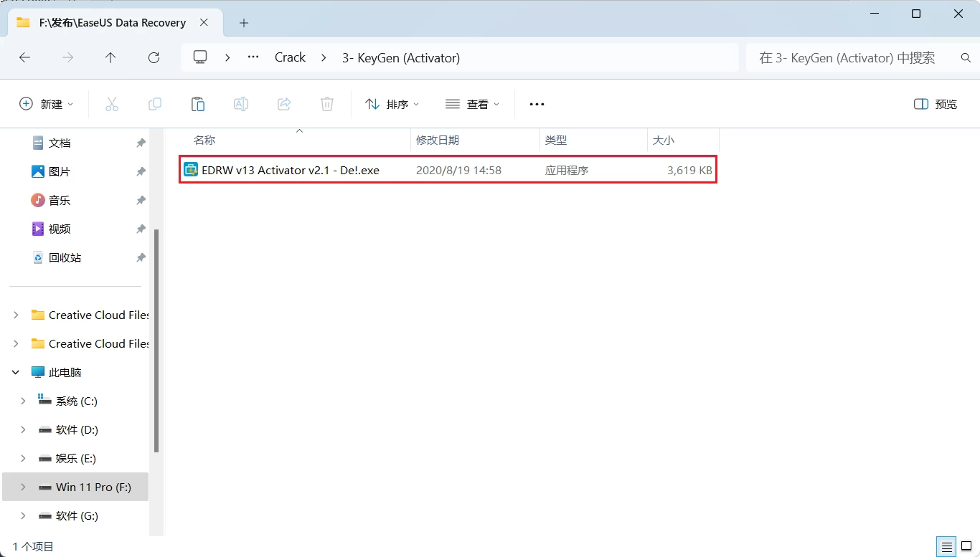Click the file size 3,619 KB
Screen dimensions: 980x557
[689, 171]
